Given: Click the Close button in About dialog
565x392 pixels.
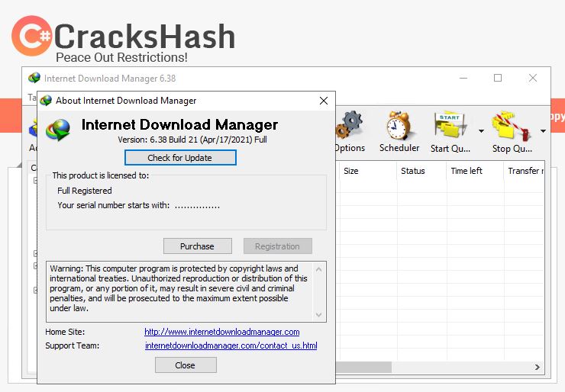Looking at the screenshot, I should click(186, 365).
